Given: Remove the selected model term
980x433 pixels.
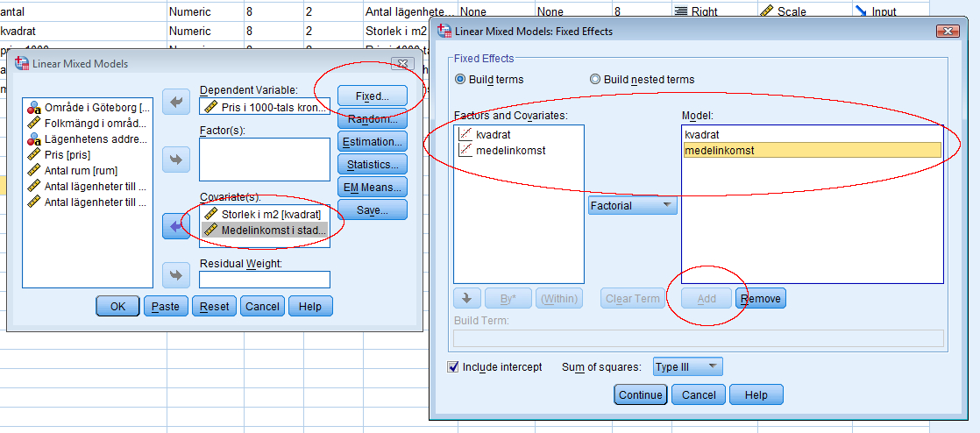Looking at the screenshot, I should (760, 299).
